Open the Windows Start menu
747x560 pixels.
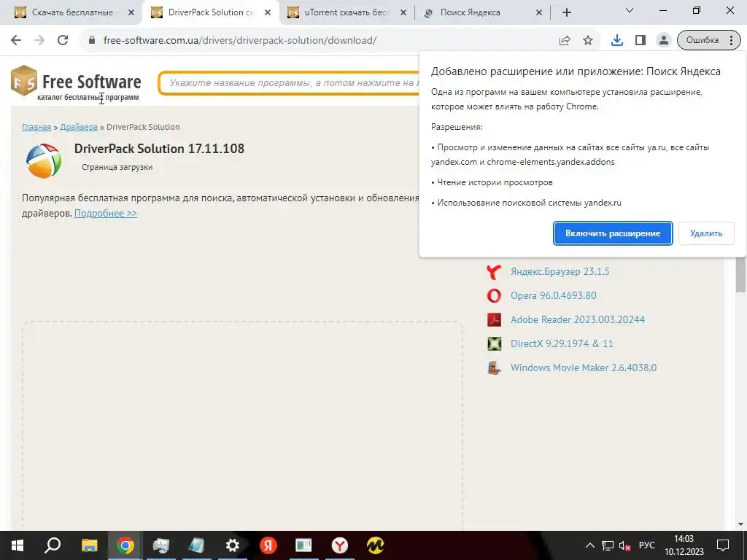18,545
